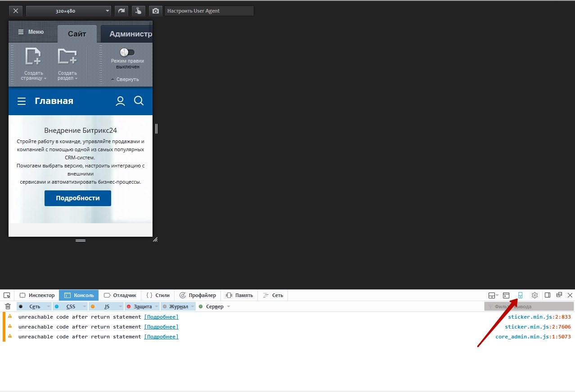
Task: Focus the console output filter field
Action: click(529, 306)
